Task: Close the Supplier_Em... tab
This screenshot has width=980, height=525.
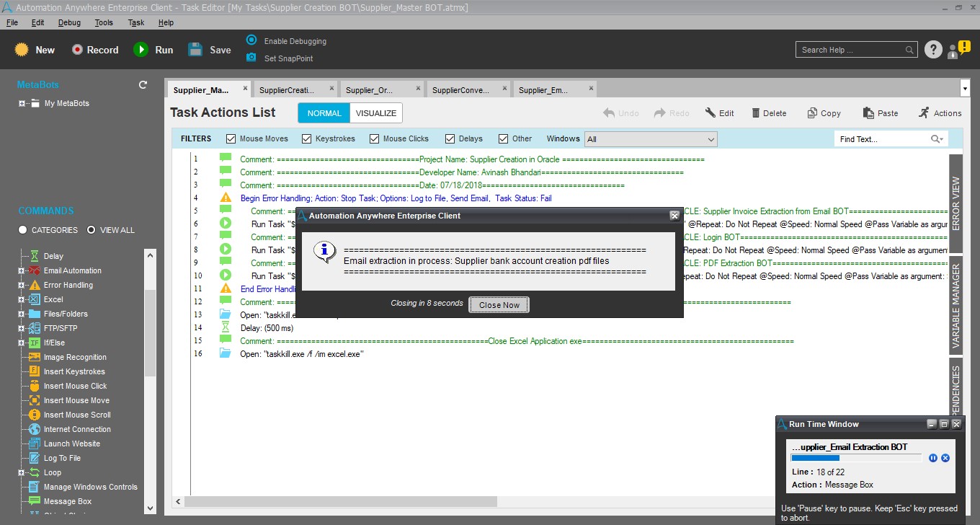Action: click(x=592, y=88)
